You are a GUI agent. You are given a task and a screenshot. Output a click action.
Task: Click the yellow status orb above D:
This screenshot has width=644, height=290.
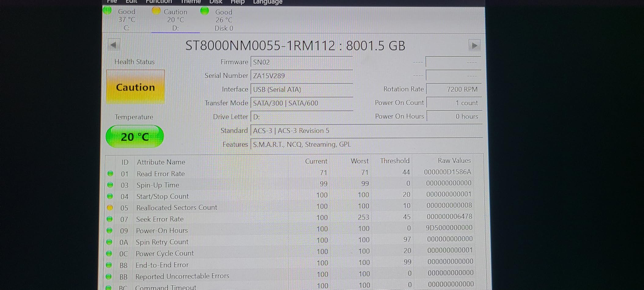156,11
